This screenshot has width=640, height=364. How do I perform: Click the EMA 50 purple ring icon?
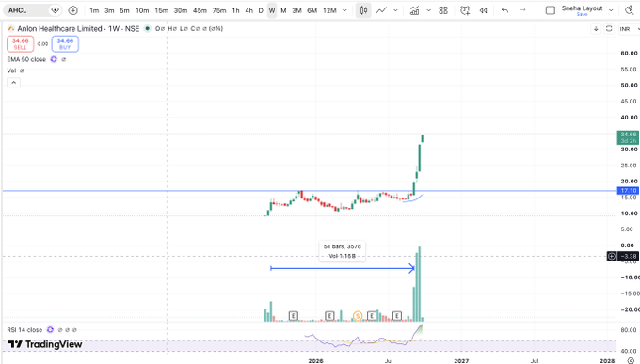pyautogui.click(x=54, y=59)
